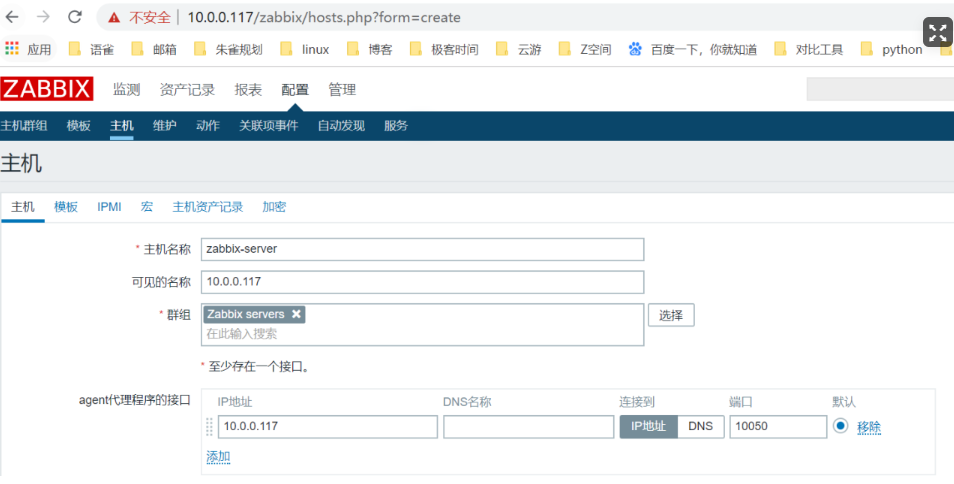Click the fullscreen expand icon

point(938,32)
